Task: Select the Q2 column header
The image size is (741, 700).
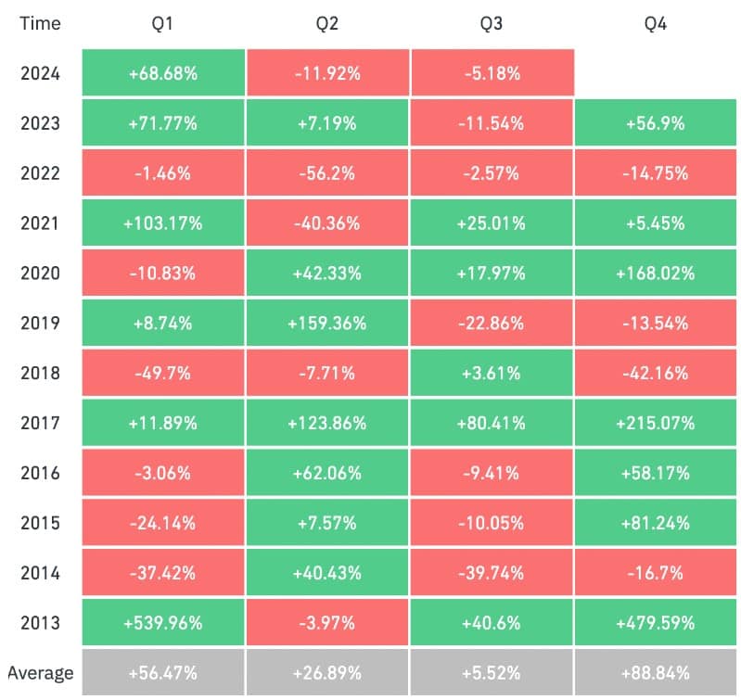Action: point(327,23)
